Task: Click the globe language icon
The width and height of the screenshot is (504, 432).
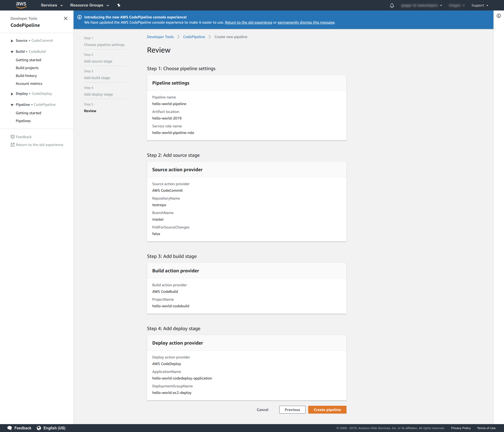Action: pyautogui.click(x=39, y=428)
